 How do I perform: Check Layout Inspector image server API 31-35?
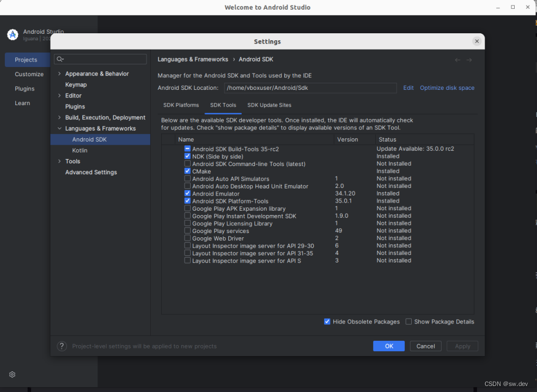[x=187, y=253]
